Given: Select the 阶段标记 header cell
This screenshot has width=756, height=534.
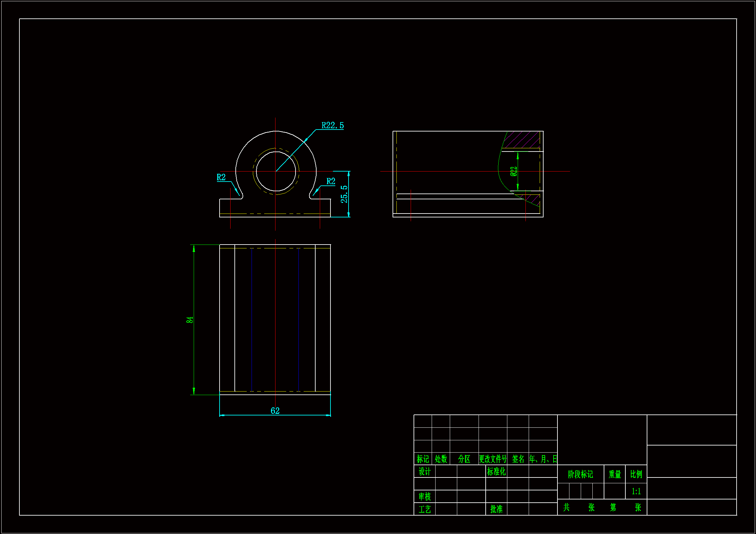Looking at the screenshot, I should tap(580, 474).
